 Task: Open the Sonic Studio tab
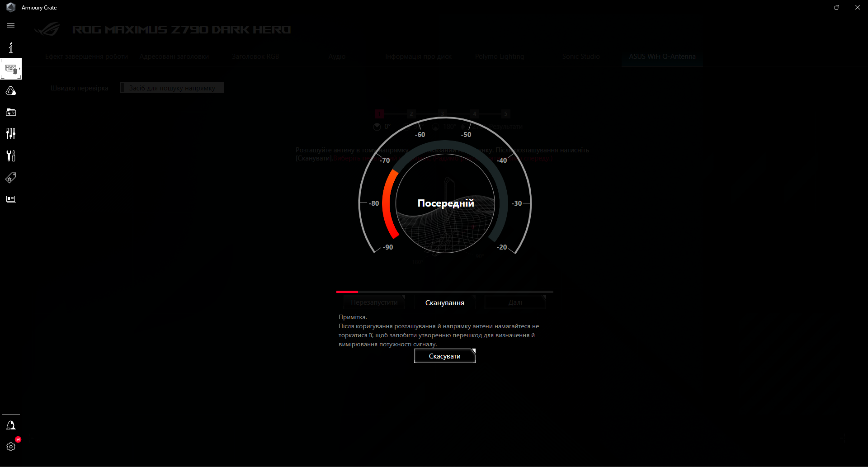click(581, 56)
